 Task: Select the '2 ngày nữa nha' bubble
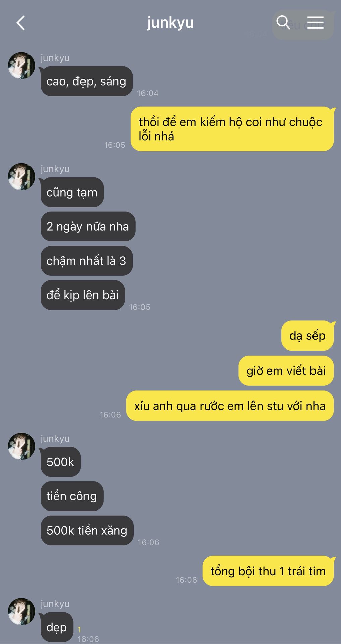88,226
